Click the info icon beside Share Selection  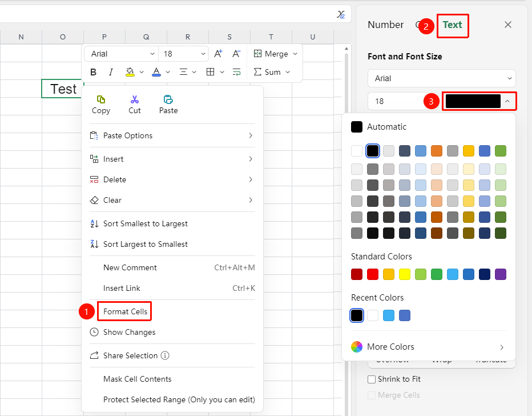tap(165, 355)
